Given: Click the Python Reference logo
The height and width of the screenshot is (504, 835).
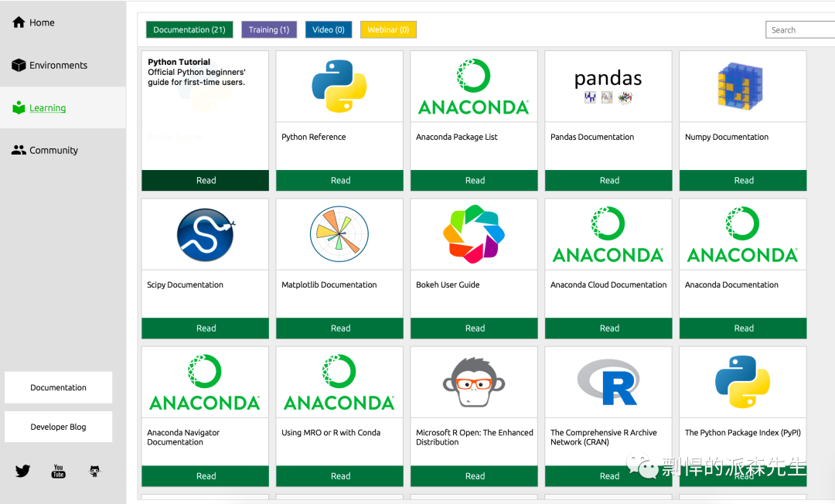Looking at the screenshot, I should tap(339, 86).
